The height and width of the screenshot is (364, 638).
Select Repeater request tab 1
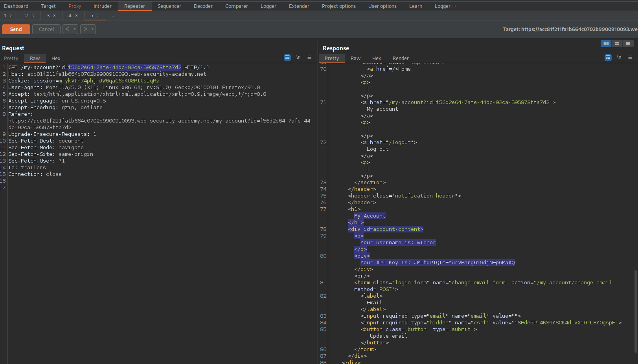(x=5, y=15)
